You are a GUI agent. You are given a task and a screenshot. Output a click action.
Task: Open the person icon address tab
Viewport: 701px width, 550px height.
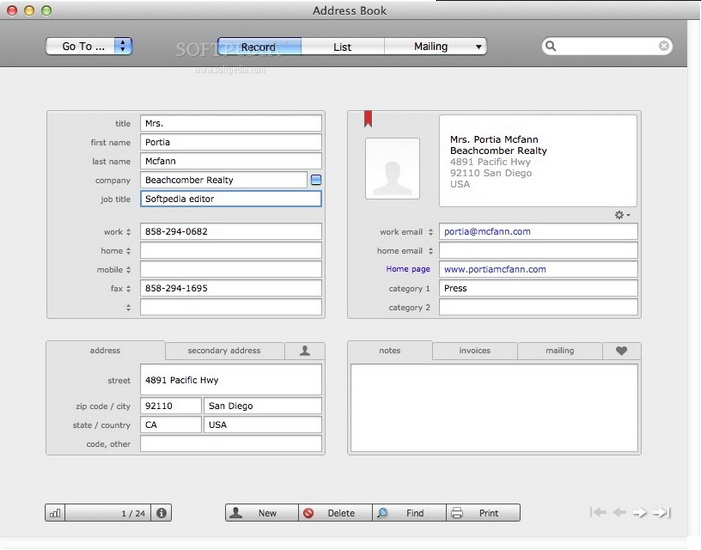tap(304, 351)
